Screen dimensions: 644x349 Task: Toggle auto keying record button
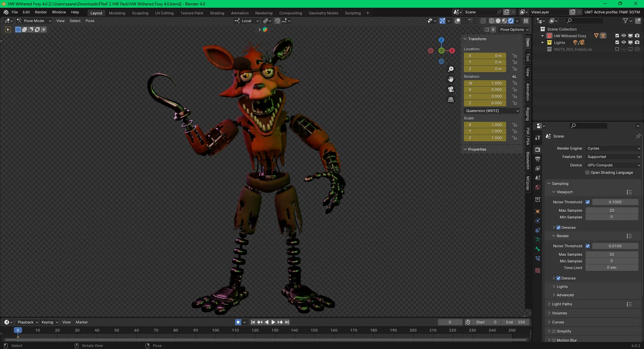coord(238,322)
